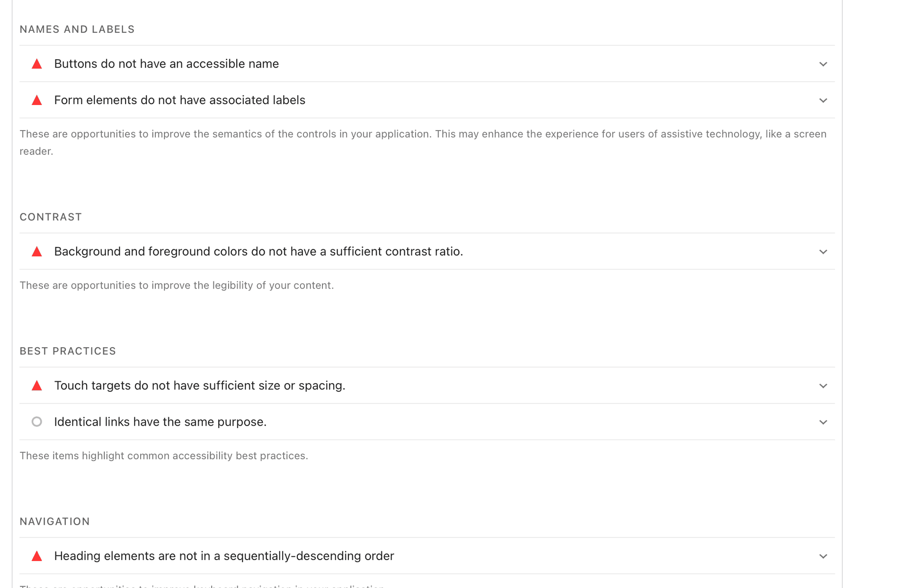Select "Form elements do not have associated labels" text
Image resolution: width=909 pixels, height=588 pixels.
(179, 100)
